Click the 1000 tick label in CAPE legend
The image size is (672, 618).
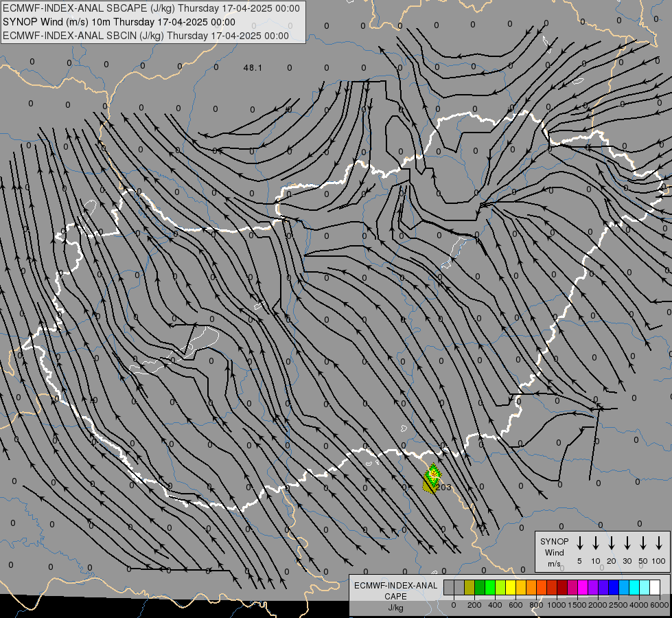pos(556,605)
